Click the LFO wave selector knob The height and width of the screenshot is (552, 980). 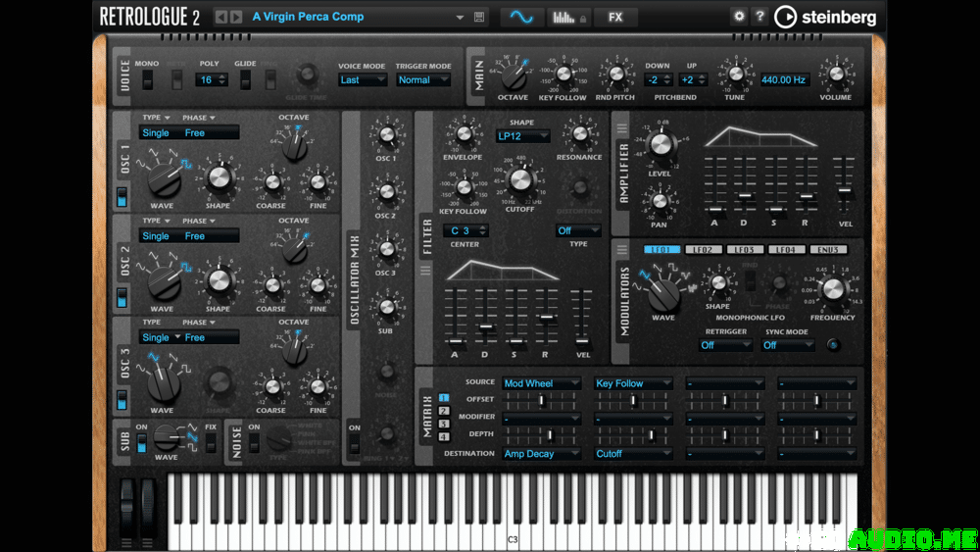[x=663, y=295]
